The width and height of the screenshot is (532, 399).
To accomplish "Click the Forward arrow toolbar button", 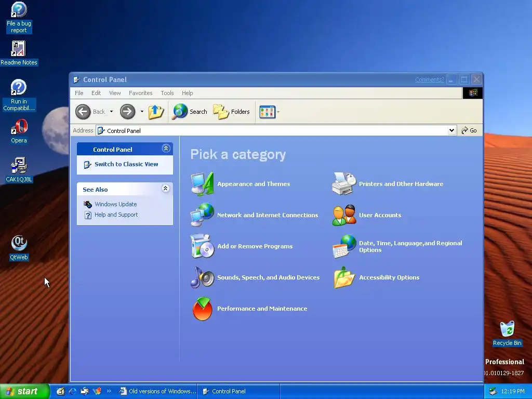I will [x=128, y=112].
